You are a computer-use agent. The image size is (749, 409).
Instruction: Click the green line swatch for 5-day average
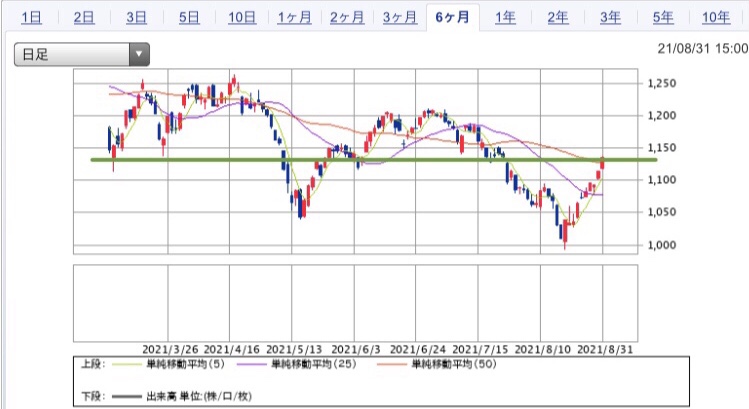click(x=127, y=365)
